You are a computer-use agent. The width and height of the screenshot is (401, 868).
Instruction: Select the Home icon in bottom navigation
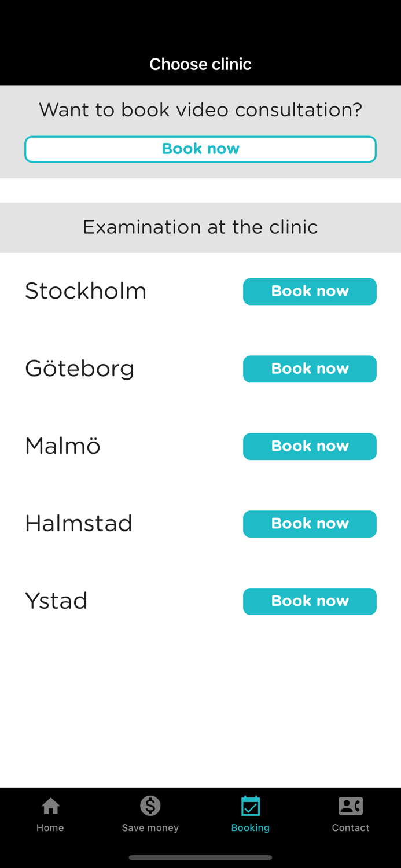pyautogui.click(x=50, y=805)
